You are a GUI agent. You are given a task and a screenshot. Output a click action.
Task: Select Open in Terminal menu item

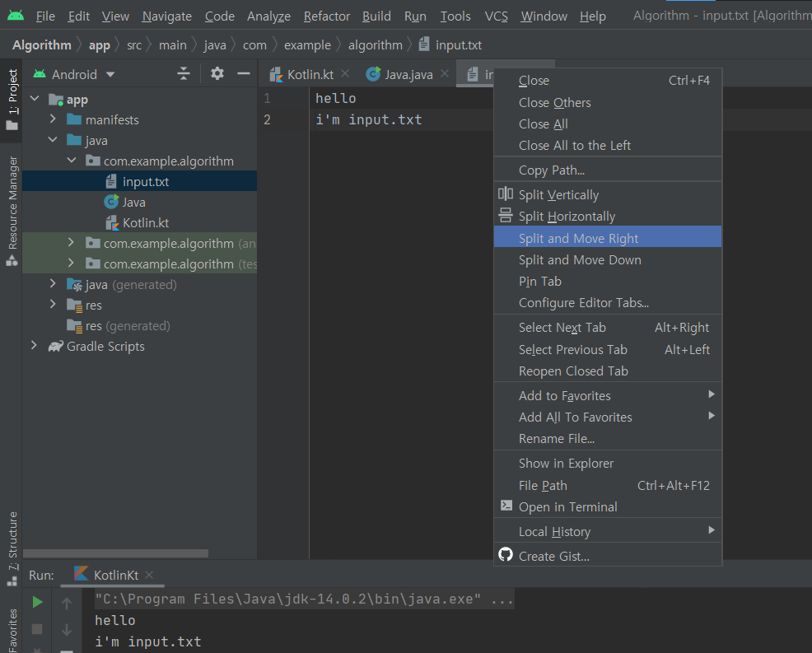(x=608, y=506)
